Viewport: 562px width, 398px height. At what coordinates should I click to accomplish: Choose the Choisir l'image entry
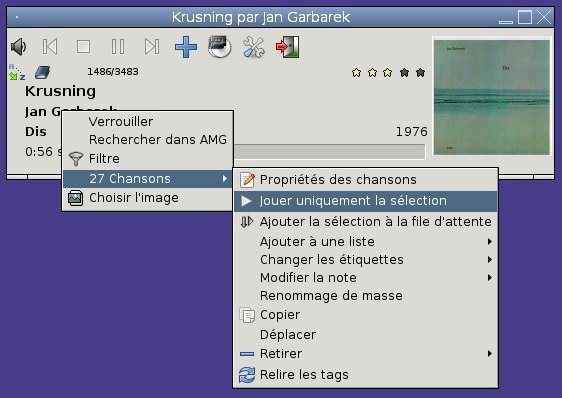point(148,198)
